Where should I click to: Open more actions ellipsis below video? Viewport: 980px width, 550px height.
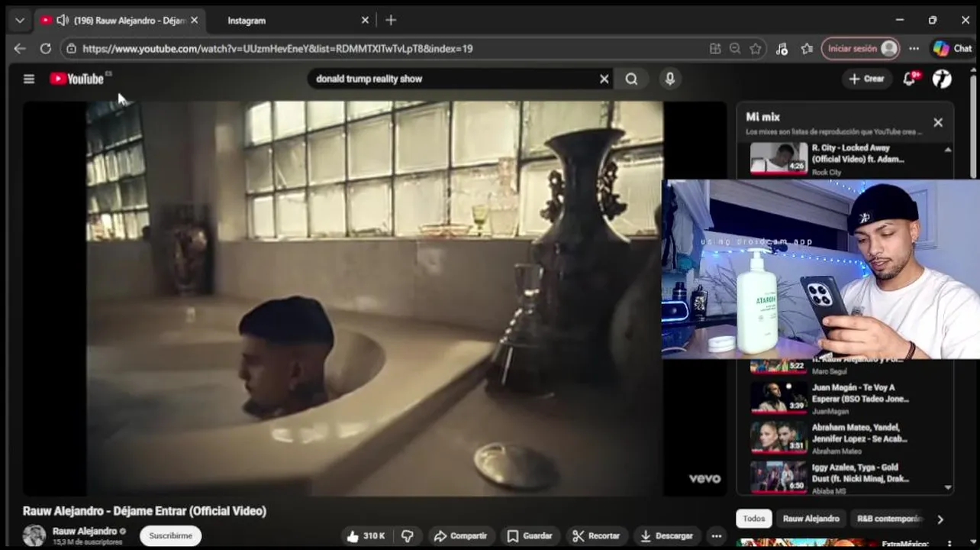click(716, 536)
